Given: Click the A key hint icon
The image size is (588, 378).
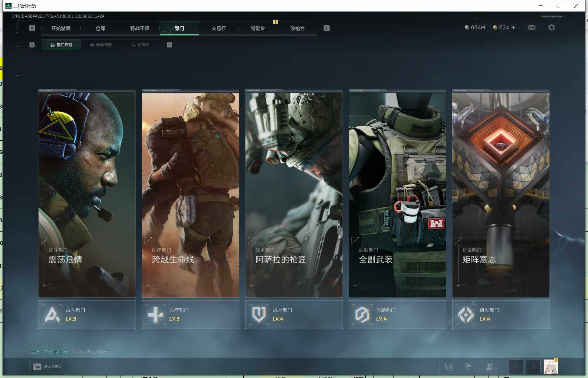Looking at the screenshot, I should [32, 45].
